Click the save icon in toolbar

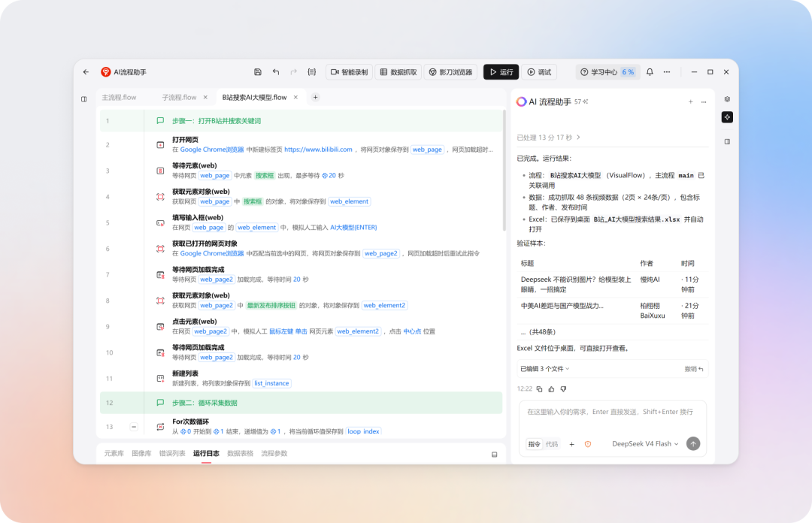tap(257, 72)
